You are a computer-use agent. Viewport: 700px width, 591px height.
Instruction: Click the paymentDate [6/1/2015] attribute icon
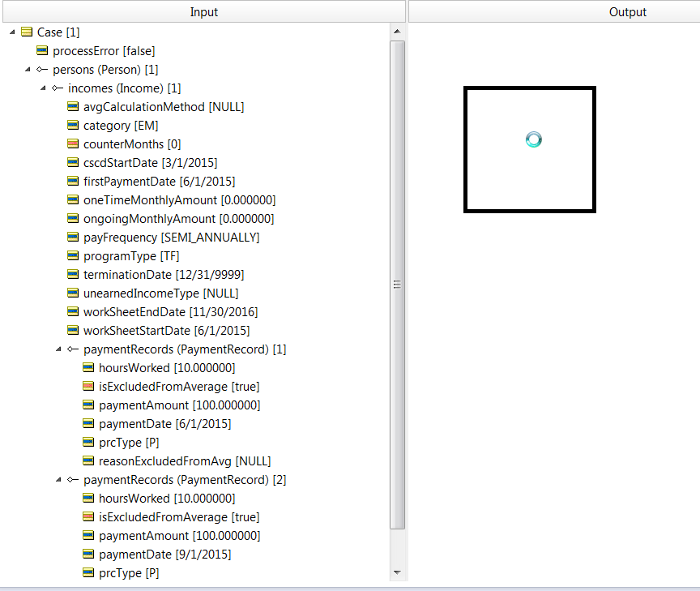pyautogui.click(x=88, y=423)
